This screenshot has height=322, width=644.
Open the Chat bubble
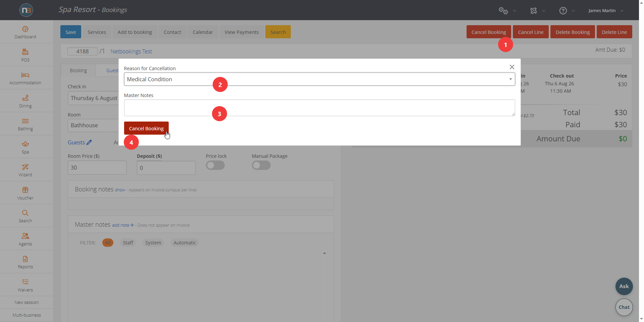click(x=624, y=307)
